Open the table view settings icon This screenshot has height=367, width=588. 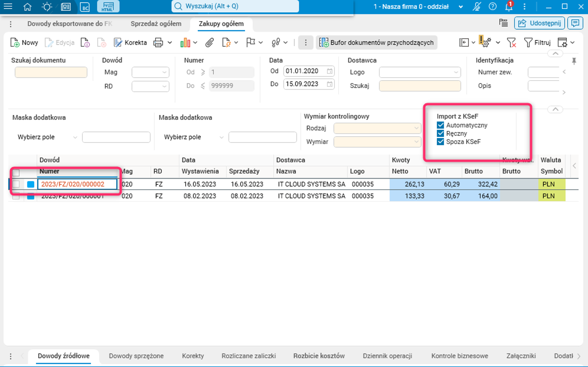[x=562, y=43]
